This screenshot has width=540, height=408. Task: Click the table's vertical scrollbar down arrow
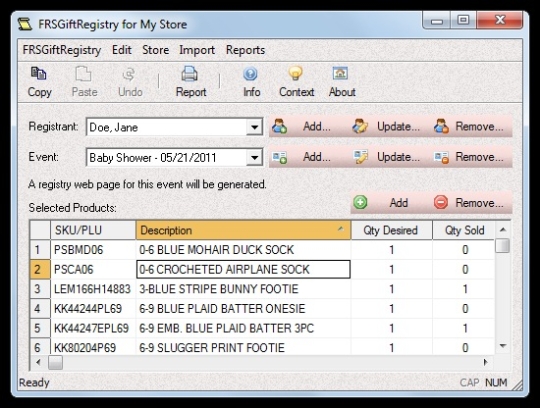503,346
